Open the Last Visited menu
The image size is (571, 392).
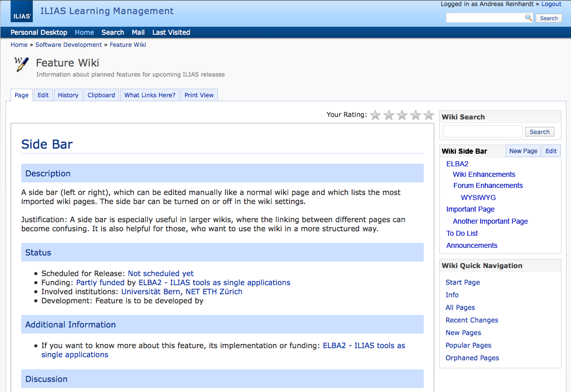tap(170, 32)
